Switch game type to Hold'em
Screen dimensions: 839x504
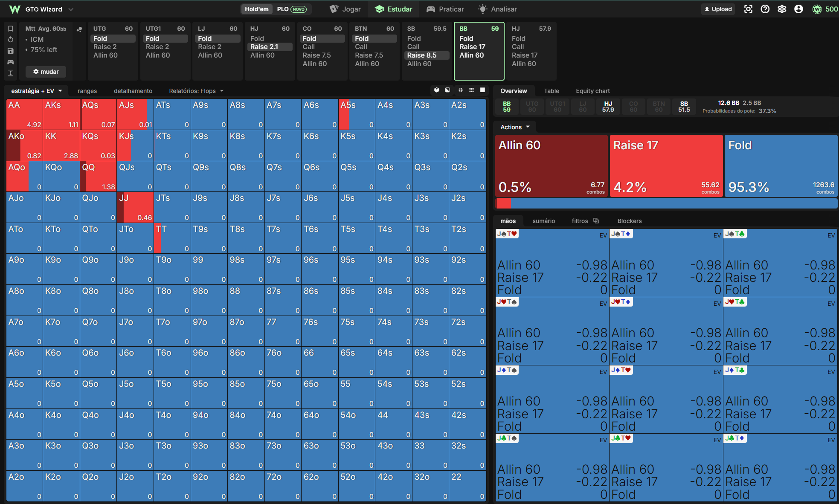point(257,9)
